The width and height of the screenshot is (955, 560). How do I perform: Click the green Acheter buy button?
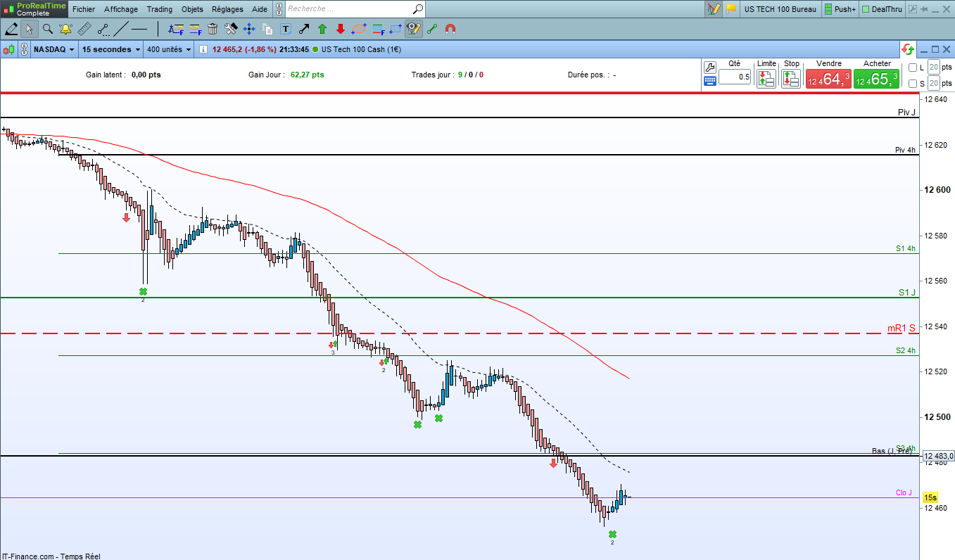876,79
